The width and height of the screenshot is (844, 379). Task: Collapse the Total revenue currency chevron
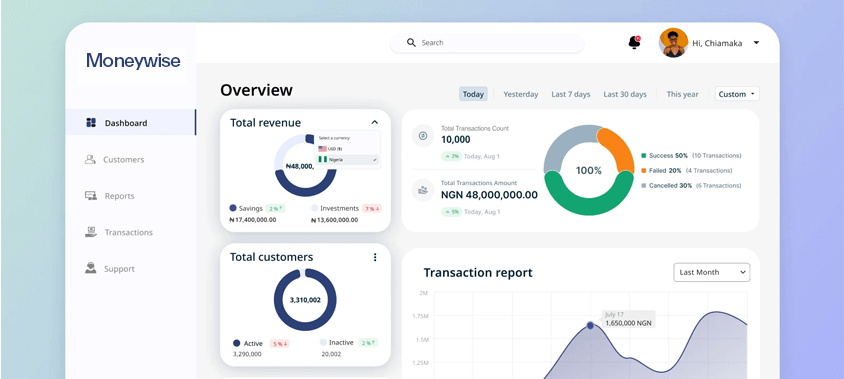coord(375,122)
